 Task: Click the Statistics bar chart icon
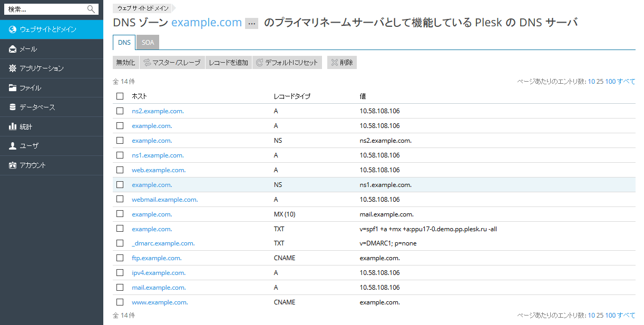[x=13, y=127]
